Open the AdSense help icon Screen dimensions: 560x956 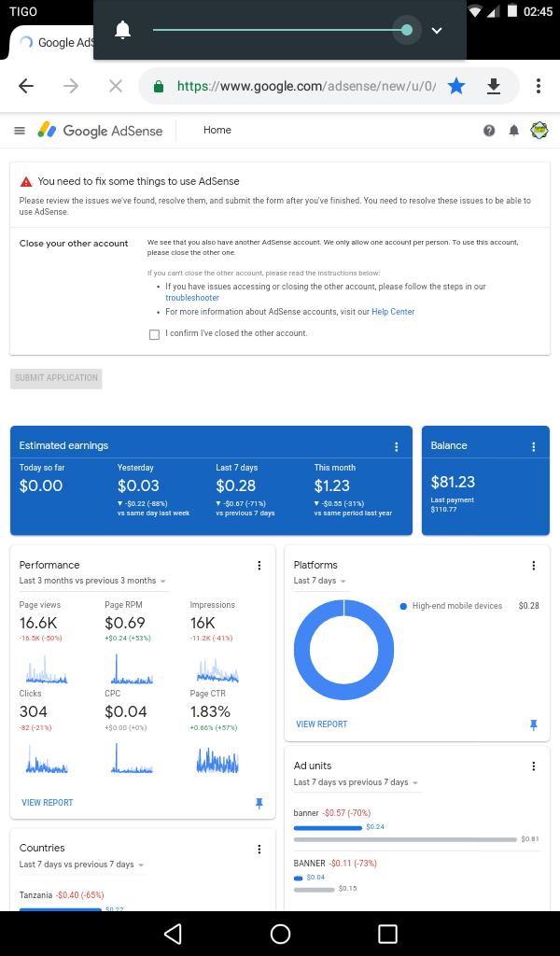489,131
